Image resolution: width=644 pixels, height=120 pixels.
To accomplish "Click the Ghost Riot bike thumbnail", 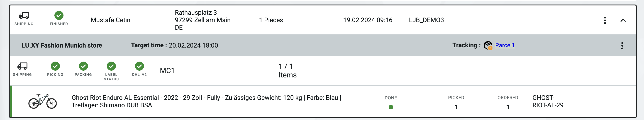I will coord(42,101).
